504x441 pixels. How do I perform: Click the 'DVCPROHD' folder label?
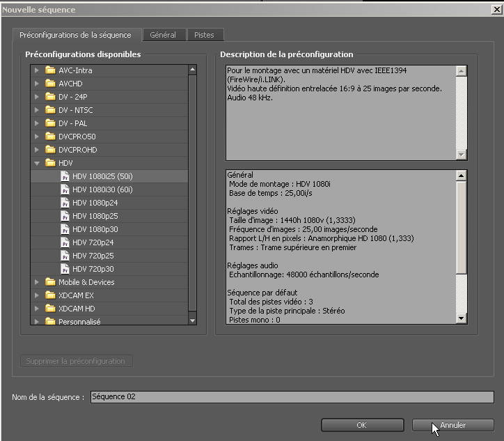click(x=77, y=150)
